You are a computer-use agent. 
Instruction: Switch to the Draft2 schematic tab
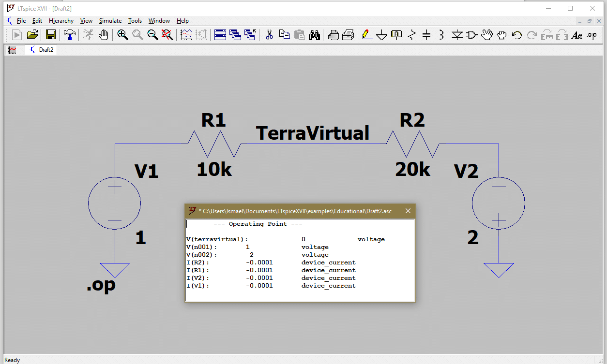coord(42,50)
